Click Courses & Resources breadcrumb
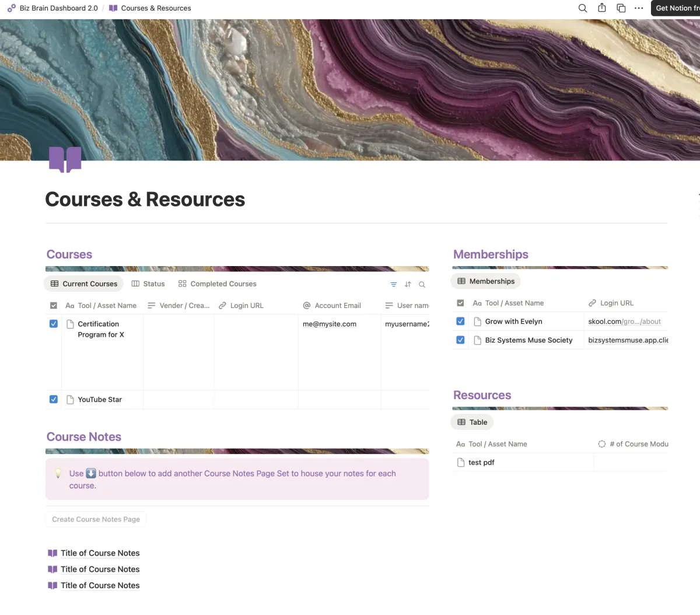700x615 pixels. pyautogui.click(x=156, y=8)
